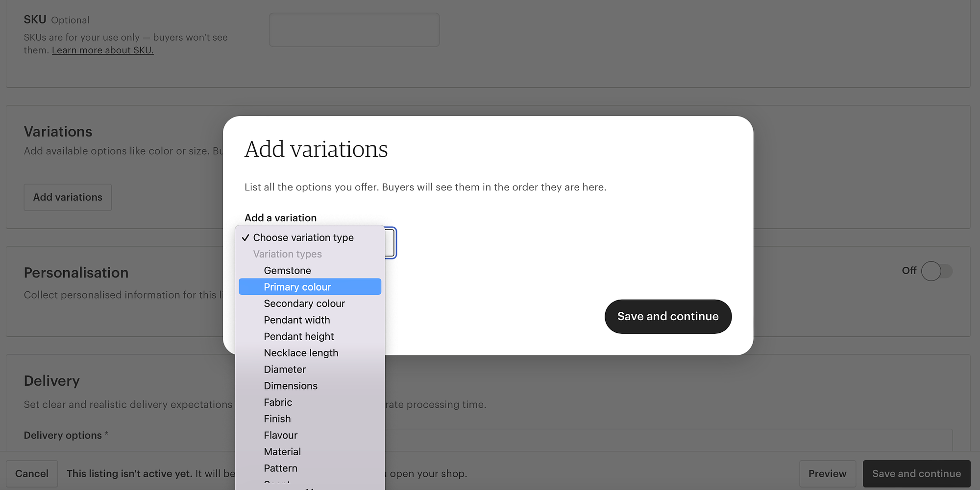The width and height of the screenshot is (980, 490).
Task: Click Save and continue in the Add variations dialog
Action: click(668, 317)
